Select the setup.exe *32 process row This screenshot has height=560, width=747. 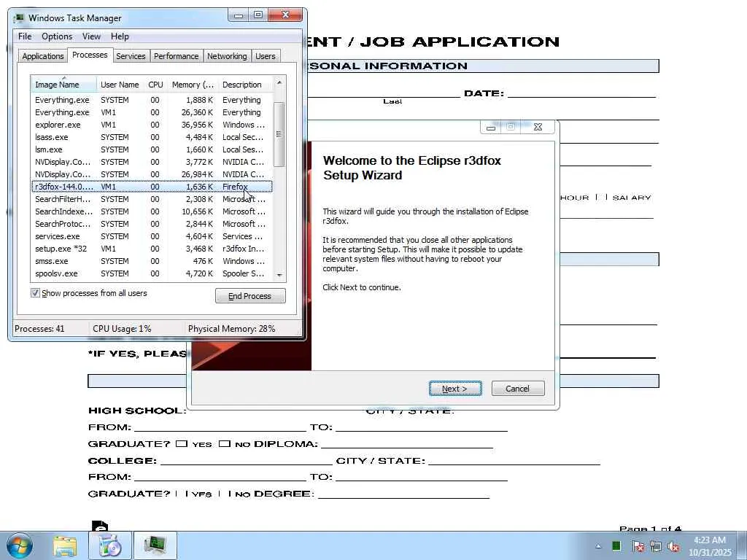[x=152, y=249]
